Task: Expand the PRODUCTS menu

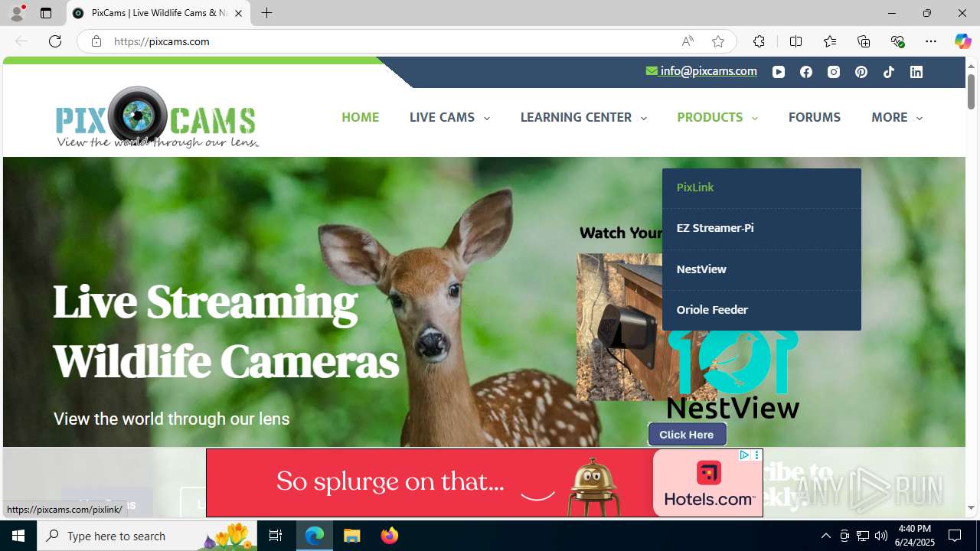Action: pos(717,117)
